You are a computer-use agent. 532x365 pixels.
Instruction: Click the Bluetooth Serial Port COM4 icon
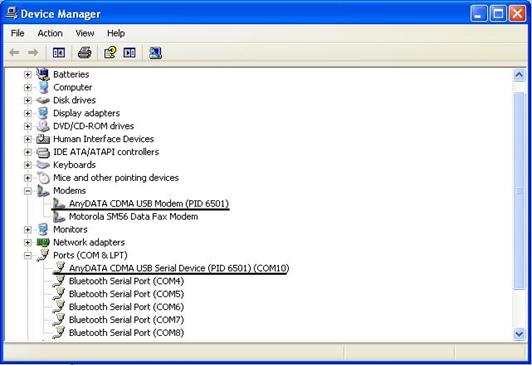[x=59, y=281]
